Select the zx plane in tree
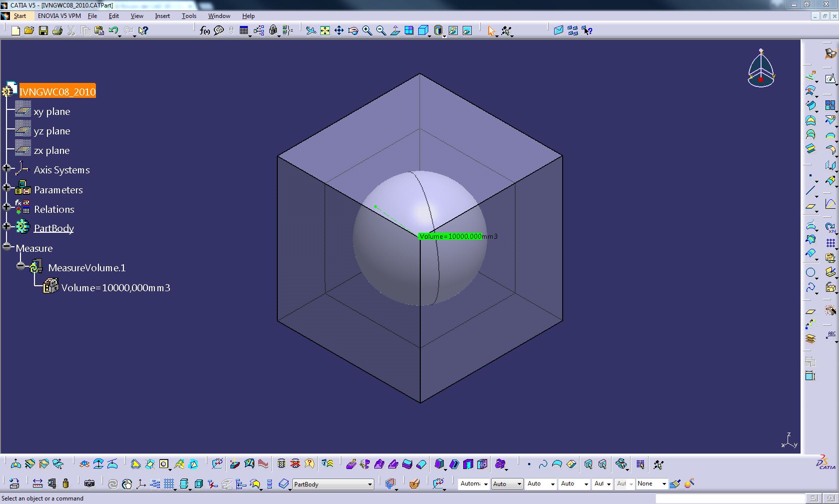The width and height of the screenshot is (839, 504). 52,150
